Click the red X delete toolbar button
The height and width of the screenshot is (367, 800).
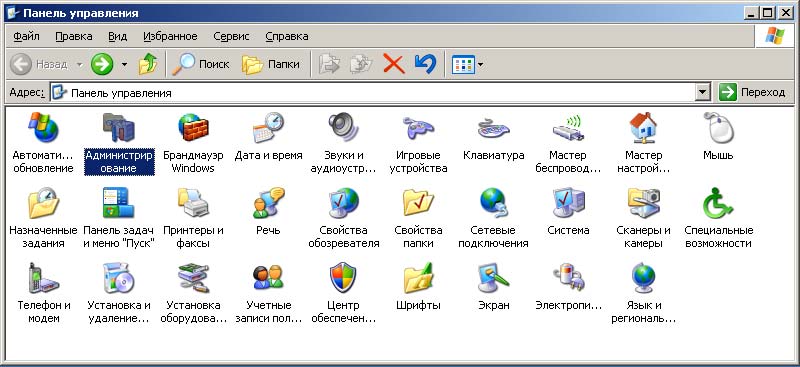pos(394,64)
